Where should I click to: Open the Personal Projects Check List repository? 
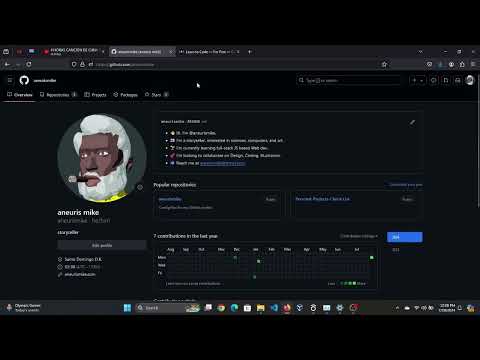[323, 199]
